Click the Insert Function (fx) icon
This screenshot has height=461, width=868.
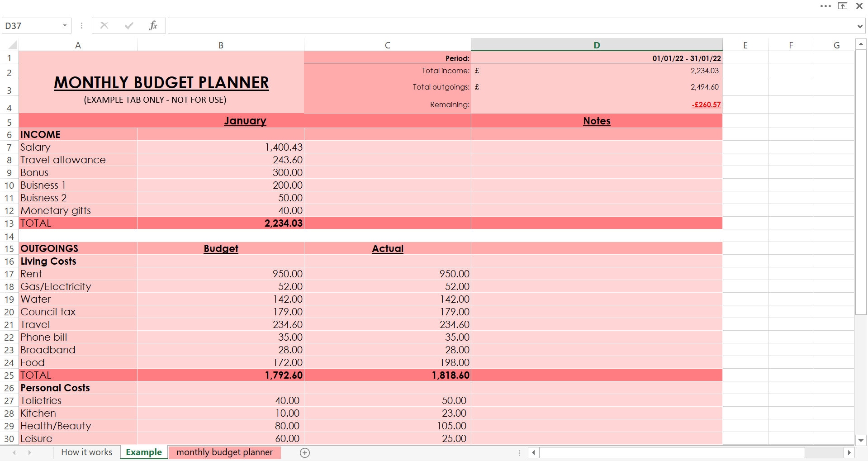[x=152, y=25]
